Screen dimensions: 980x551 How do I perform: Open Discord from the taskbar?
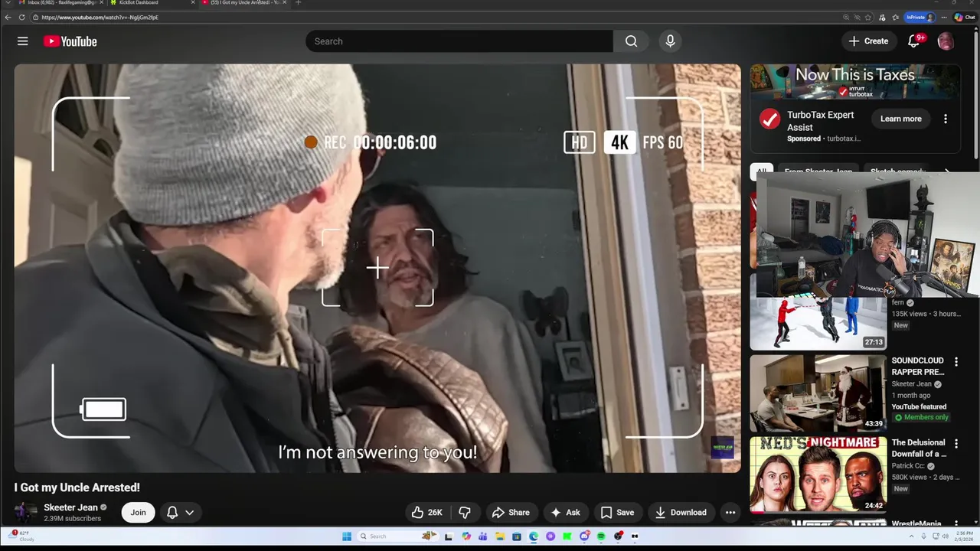coord(584,536)
